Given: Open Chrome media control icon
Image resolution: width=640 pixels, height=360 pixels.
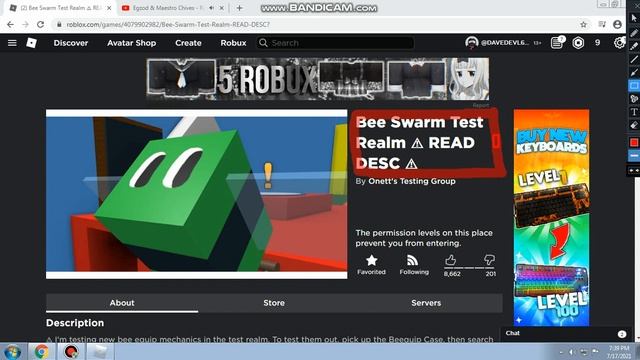Looking at the screenshot, I should [x=602, y=24].
